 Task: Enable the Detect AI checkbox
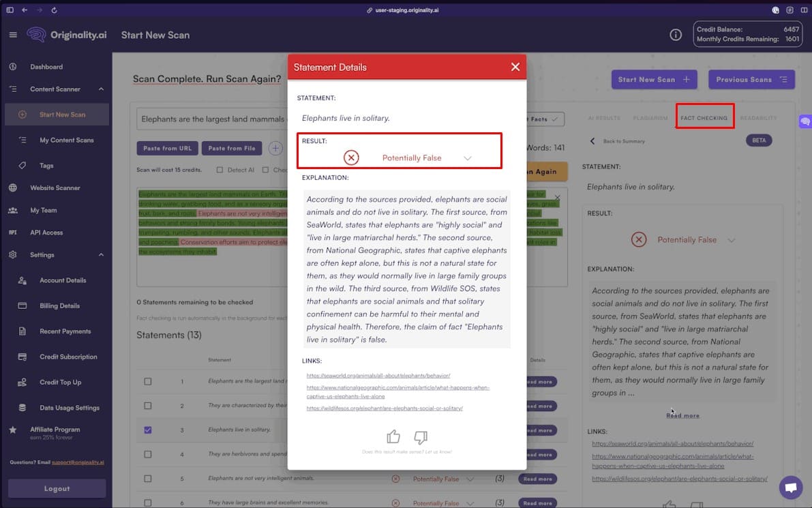coord(220,170)
